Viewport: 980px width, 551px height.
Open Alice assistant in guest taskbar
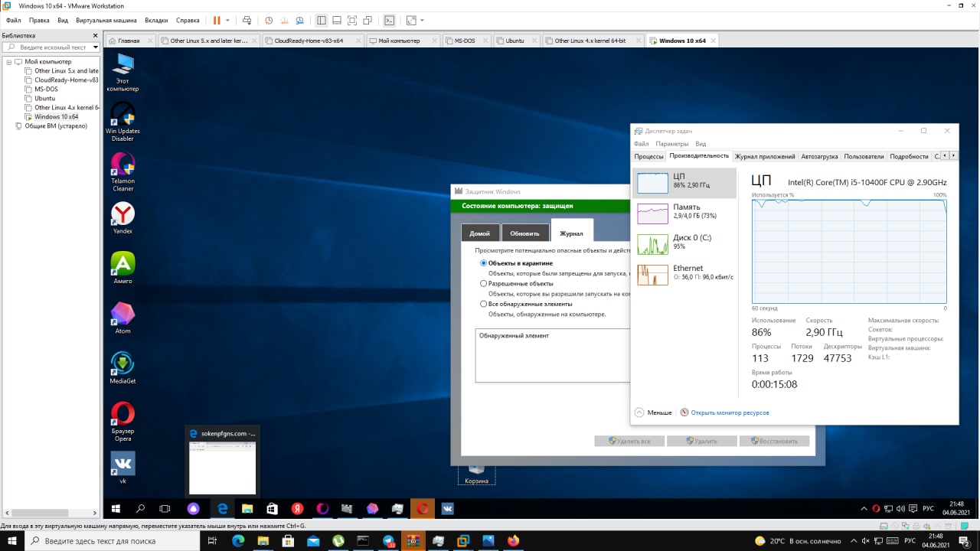194,508
